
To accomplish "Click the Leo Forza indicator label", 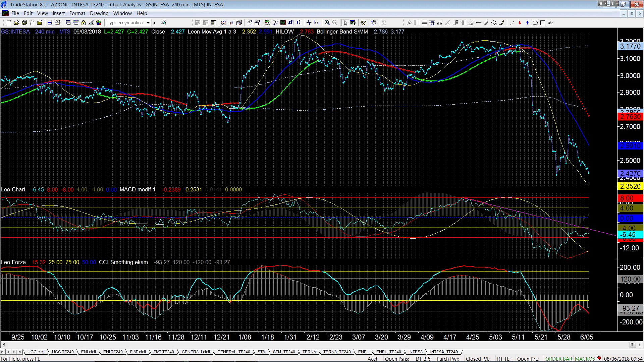I will 13,262.
